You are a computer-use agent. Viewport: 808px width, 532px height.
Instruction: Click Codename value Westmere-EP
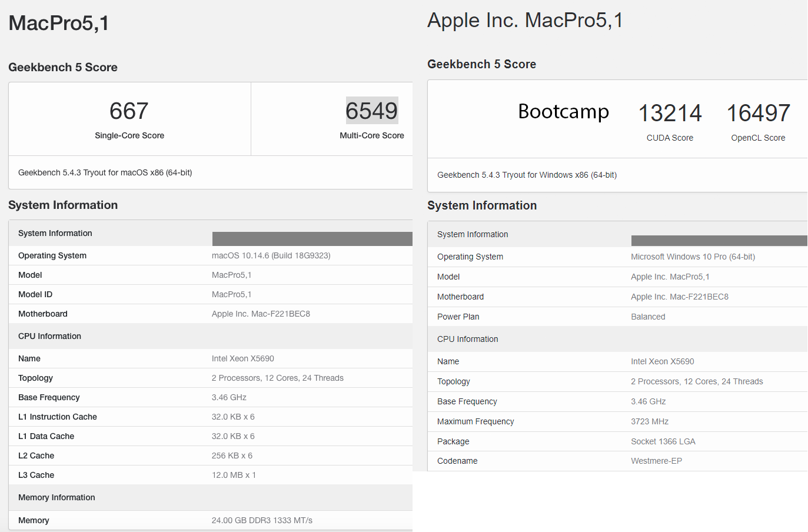pyautogui.click(x=657, y=461)
